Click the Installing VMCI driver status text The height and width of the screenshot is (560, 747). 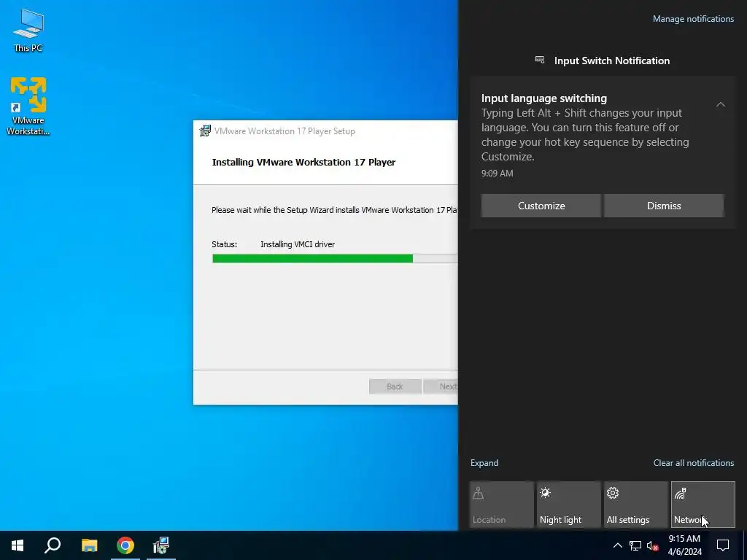point(298,244)
